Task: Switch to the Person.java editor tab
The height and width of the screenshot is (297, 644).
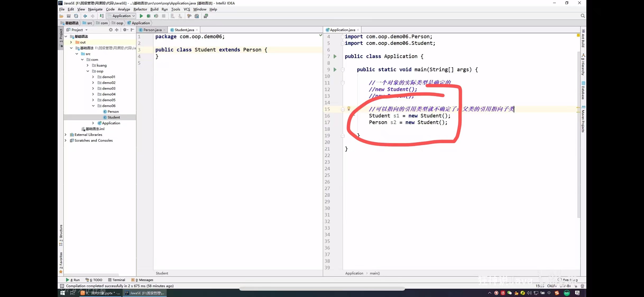Action: point(152,30)
